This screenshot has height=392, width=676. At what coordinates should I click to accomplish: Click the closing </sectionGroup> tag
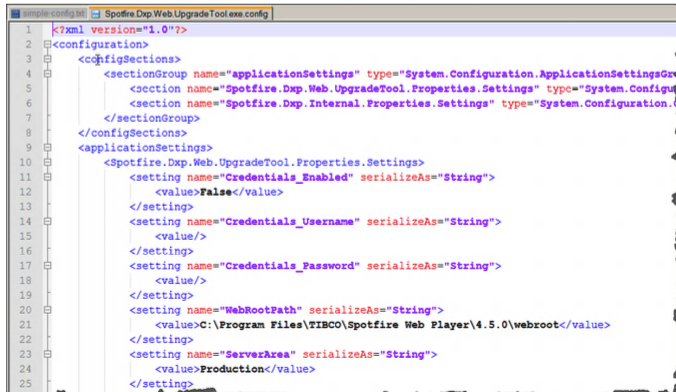[152, 118]
